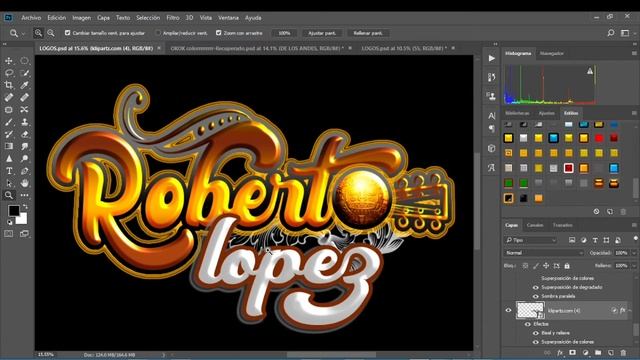Close the LOGOS.psd al 15.6% document tab
The width and height of the screenshot is (640, 360).
[159, 48]
